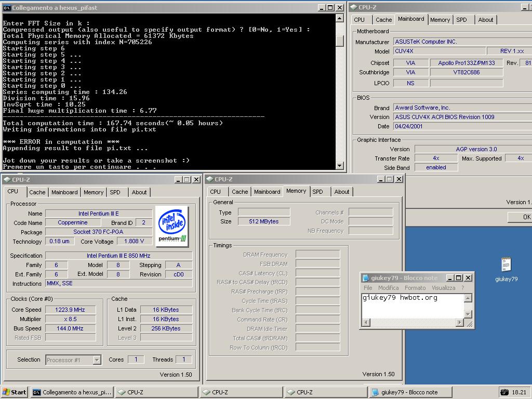Image resolution: width=532 pixels, height=399 pixels.
Task: Open the Processor #1 selection dropdown
Action: pos(97,360)
